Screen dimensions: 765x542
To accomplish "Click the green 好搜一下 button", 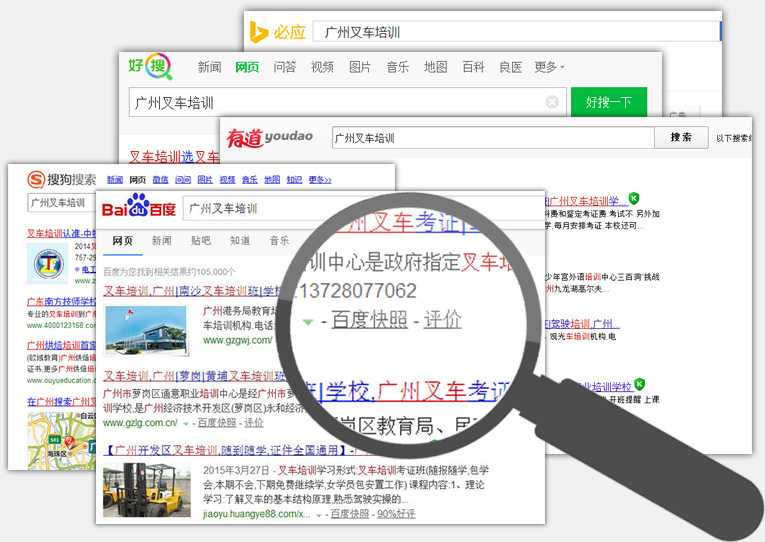I will [609, 102].
